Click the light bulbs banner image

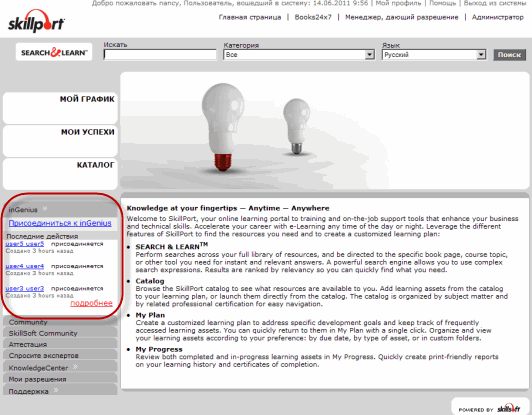coord(325,130)
